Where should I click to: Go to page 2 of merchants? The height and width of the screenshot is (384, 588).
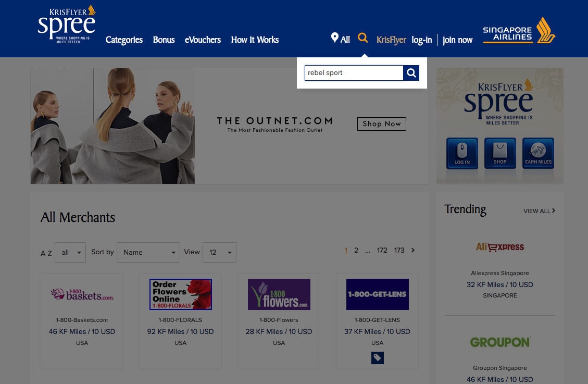coord(356,250)
